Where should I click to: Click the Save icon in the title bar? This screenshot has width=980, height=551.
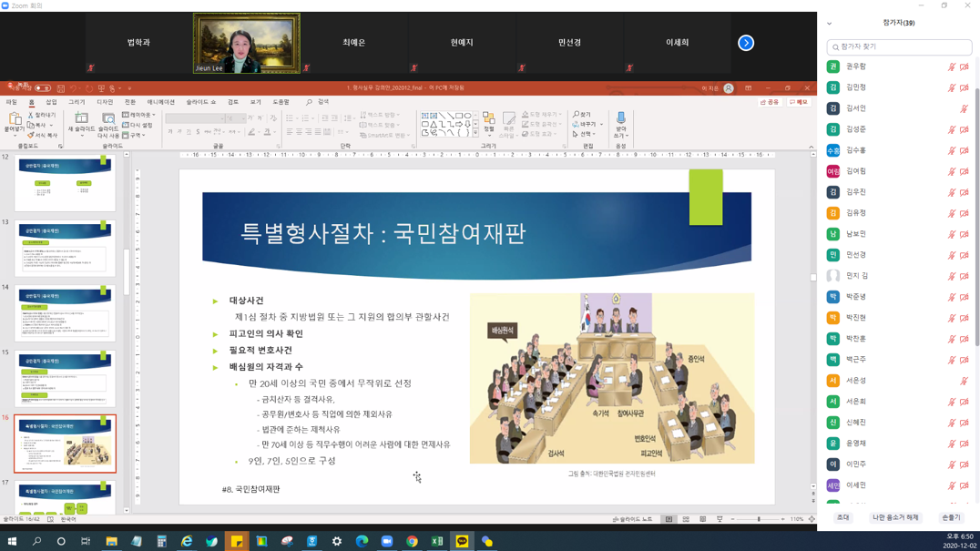pos(61,88)
